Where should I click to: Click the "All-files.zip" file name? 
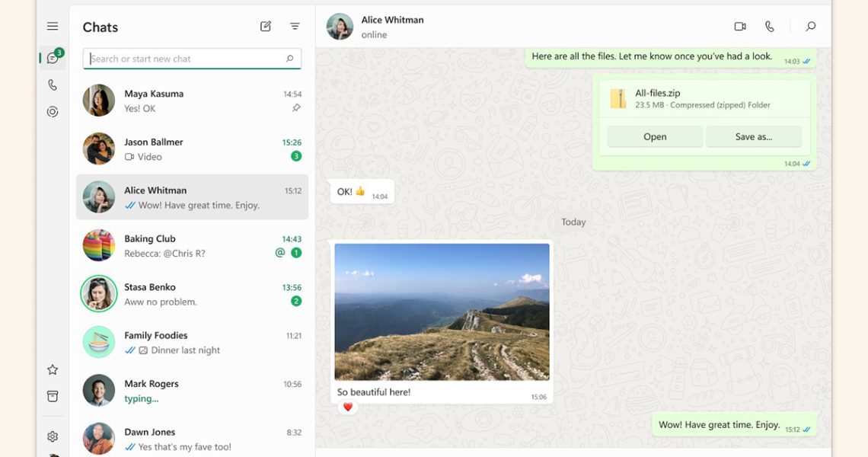658,93
